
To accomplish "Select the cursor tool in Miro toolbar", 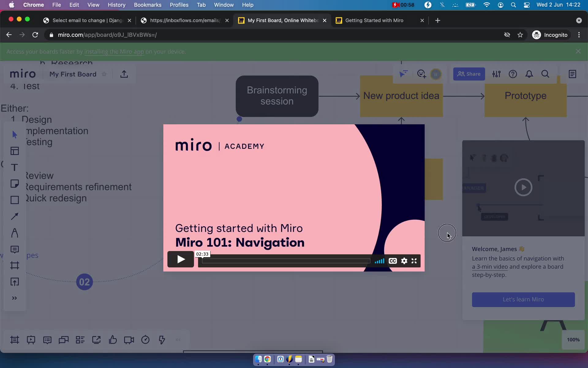I will [x=14, y=134].
